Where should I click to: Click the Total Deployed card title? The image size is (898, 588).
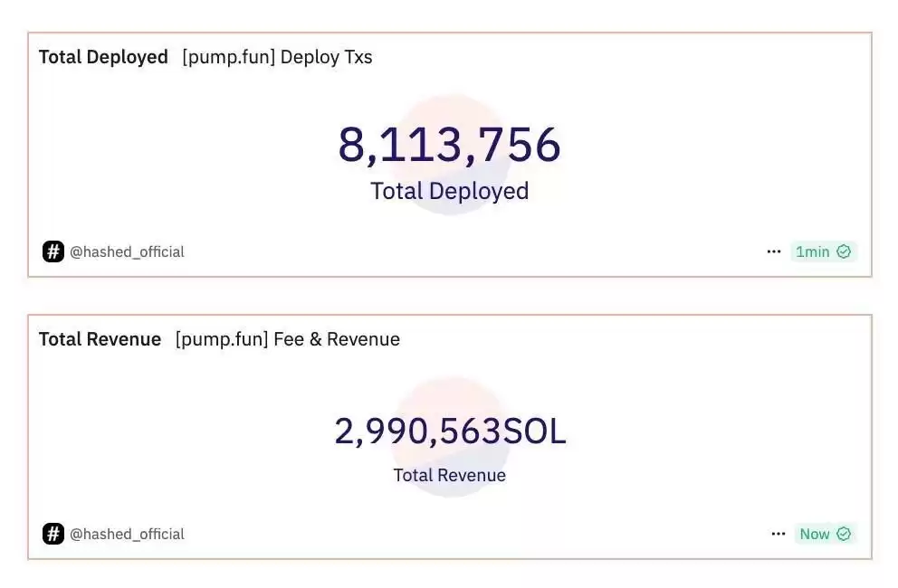[x=104, y=57]
